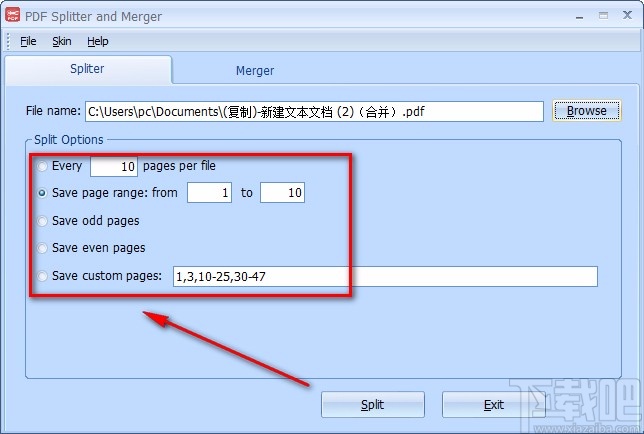
Task: Click the page range from field
Action: (x=209, y=193)
